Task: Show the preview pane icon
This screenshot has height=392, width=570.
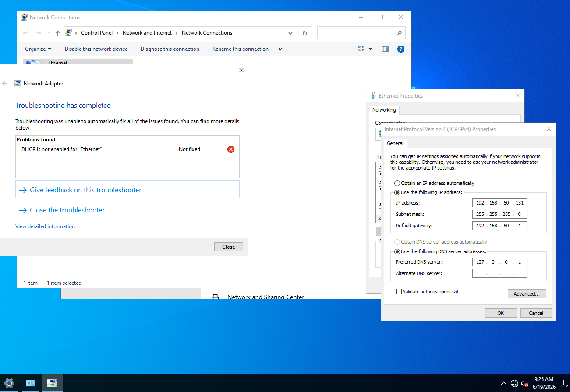Action: pos(385,49)
